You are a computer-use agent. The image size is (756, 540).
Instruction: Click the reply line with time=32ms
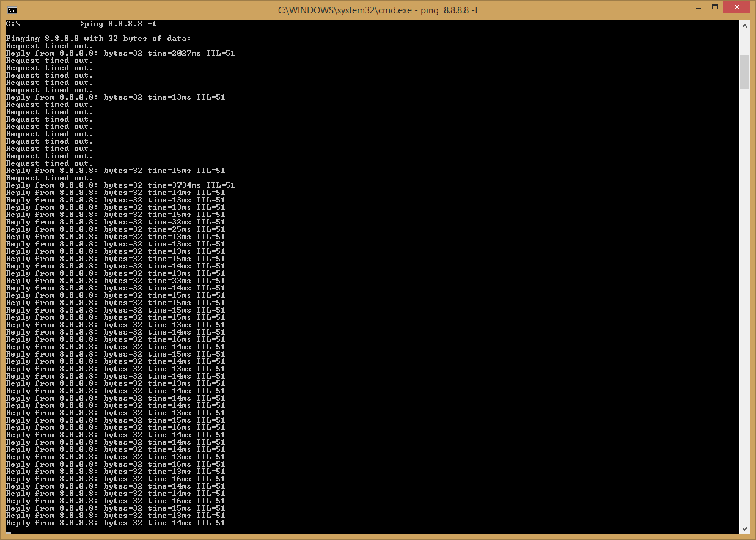116,222
